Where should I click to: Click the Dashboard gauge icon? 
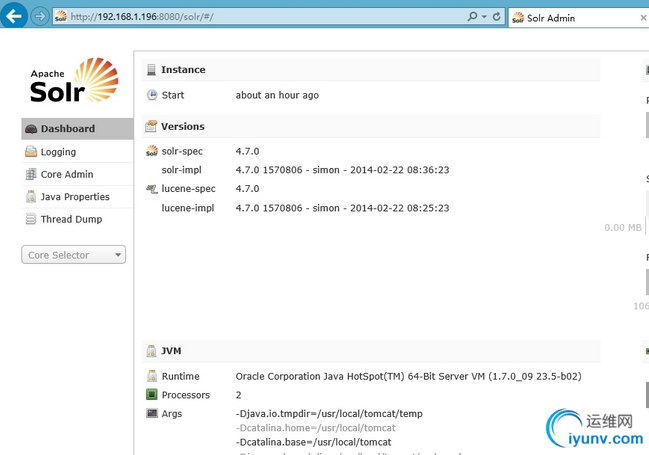point(31,129)
